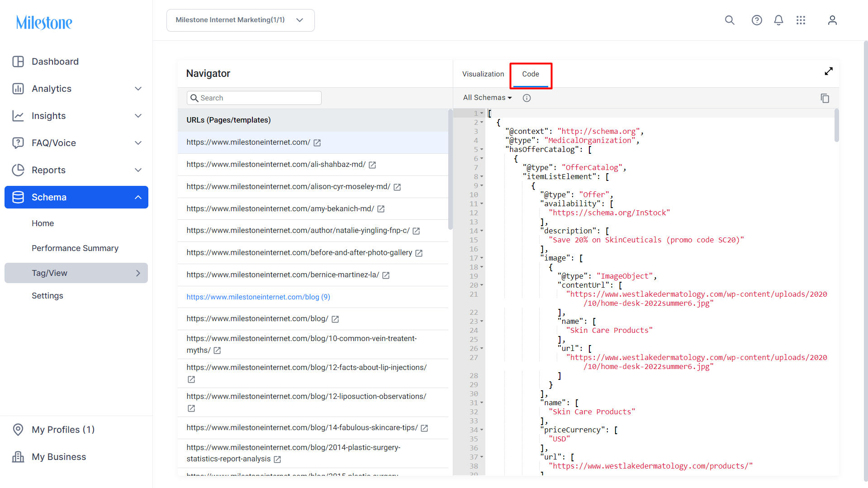Expand the Analytics menu chevron
The height and width of the screenshot is (488, 868).
coord(138,89)
